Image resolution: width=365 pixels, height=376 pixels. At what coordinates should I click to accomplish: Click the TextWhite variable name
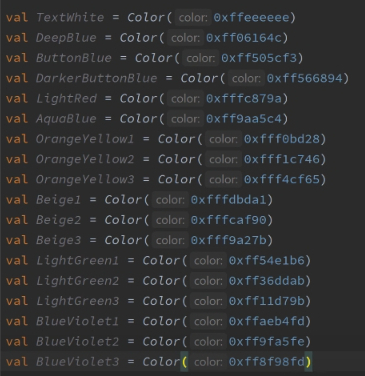pos(70,17)
